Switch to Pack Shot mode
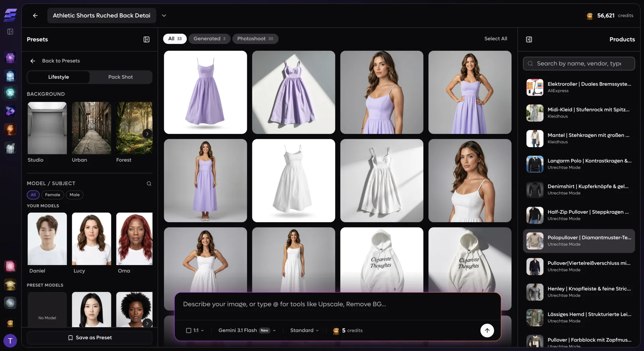 [121, 77]
